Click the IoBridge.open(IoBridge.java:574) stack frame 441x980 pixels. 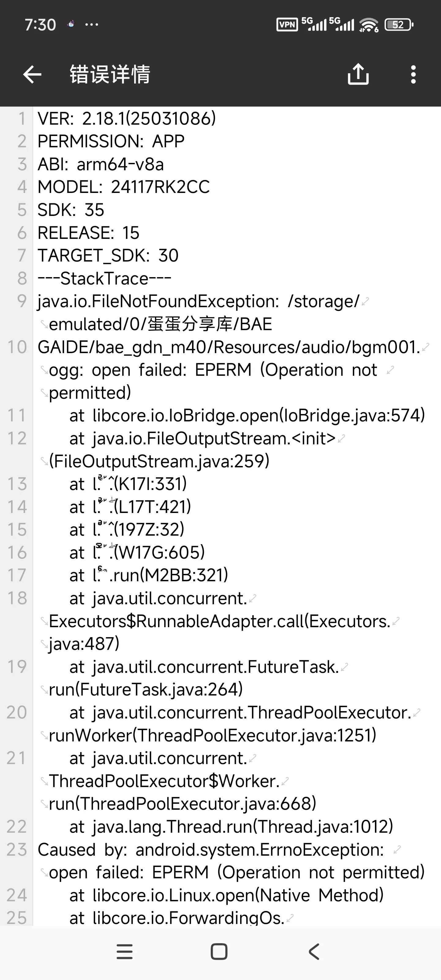tap(247, 416)
